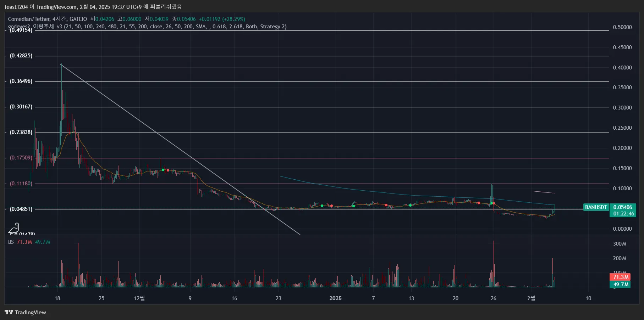Click 0.25000 on the price axis
644x320 pixels.
tap(622, 128)
